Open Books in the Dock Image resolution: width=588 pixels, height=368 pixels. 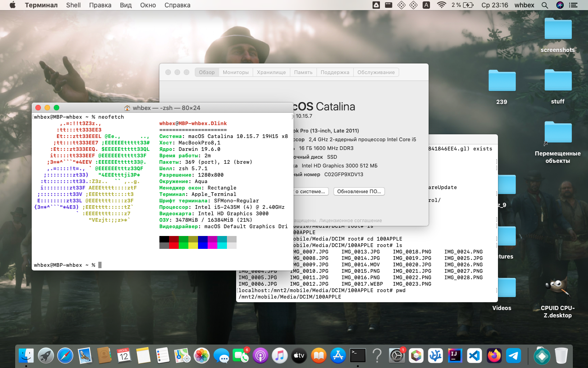coord(319,356)
